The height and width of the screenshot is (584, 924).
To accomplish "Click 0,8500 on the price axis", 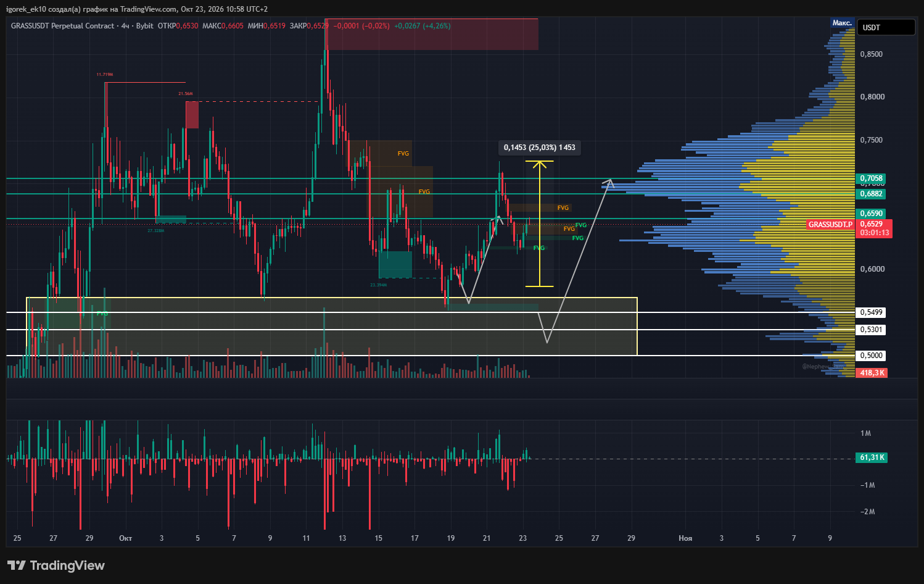I will coord(872,54).
